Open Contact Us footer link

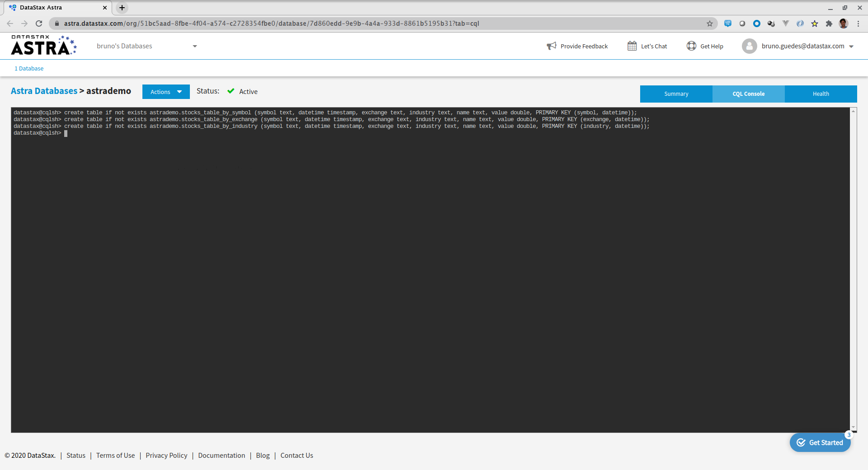tap(297, 456)
